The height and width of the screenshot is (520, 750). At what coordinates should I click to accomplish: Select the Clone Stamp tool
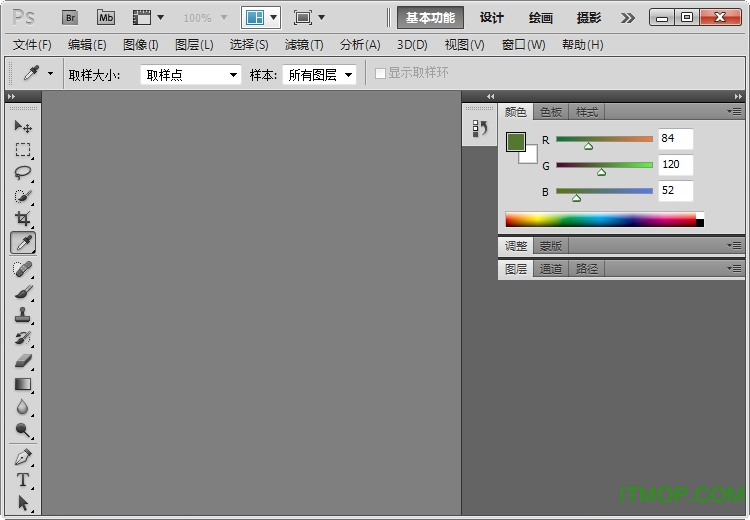click(23, 315)
